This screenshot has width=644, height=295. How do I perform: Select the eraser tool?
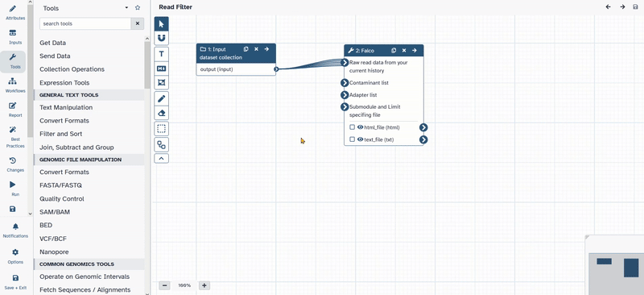[x=162, y=113]
